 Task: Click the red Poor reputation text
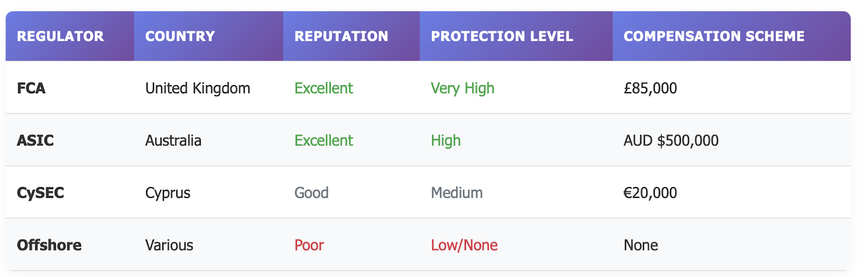pyautogui.click(x=309, y=246)
